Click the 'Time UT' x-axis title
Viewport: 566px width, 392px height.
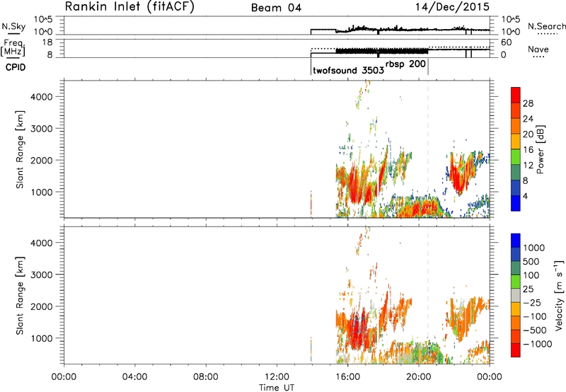277,388
